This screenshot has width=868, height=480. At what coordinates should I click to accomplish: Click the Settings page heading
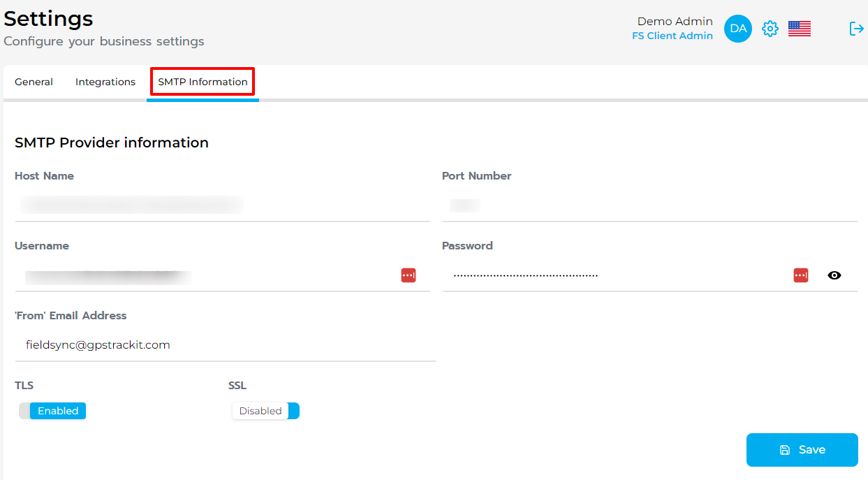click(47, 18)
